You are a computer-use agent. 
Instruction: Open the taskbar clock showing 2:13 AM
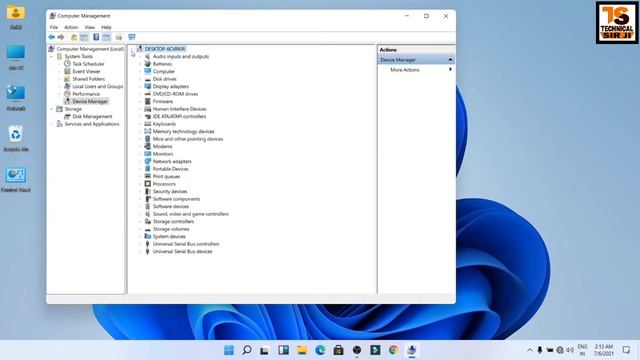coord(604,350)
